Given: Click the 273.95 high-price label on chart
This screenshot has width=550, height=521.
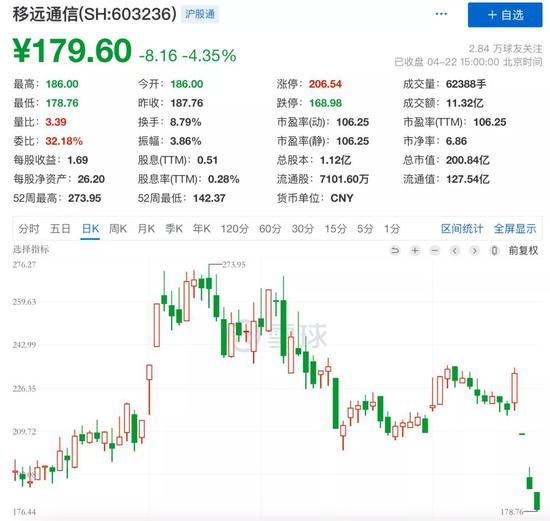Looking at the screenshot, I should (234, 265).
